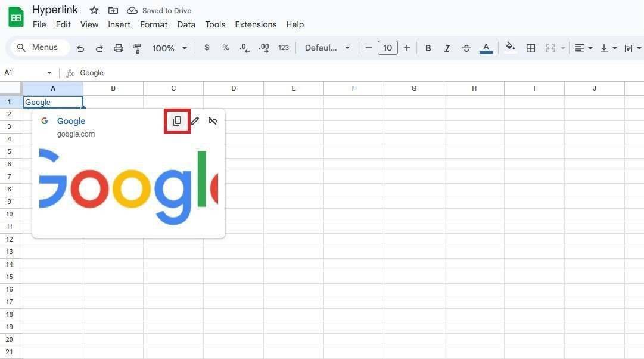Undo the last action
644x359 pixels.
(x=80, y=48)
